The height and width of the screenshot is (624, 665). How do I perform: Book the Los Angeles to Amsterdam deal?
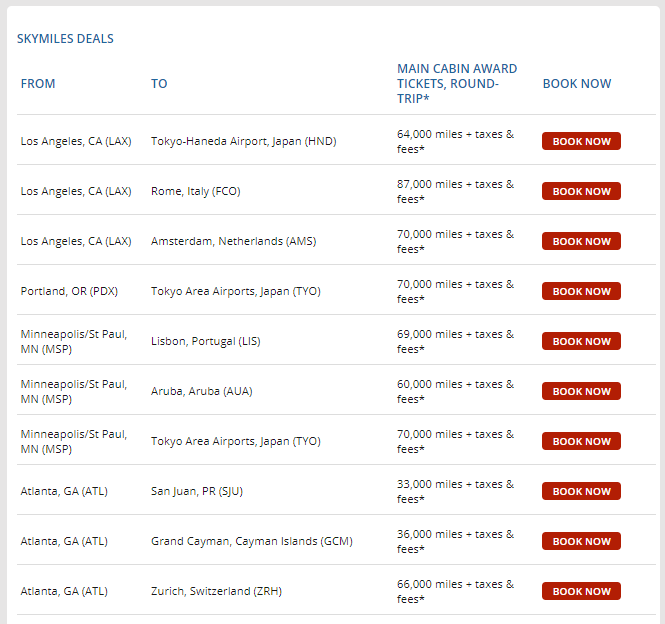[581, 241]
